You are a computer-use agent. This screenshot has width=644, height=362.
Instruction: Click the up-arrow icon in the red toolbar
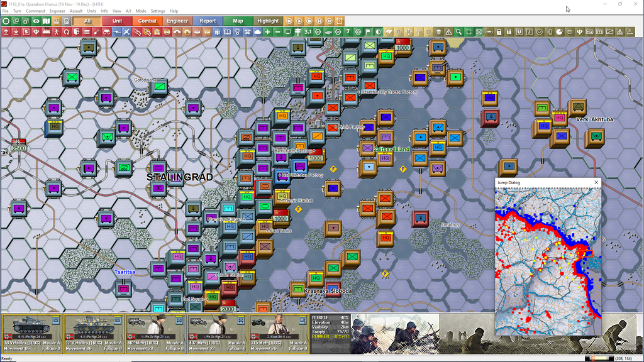(6, 31)
